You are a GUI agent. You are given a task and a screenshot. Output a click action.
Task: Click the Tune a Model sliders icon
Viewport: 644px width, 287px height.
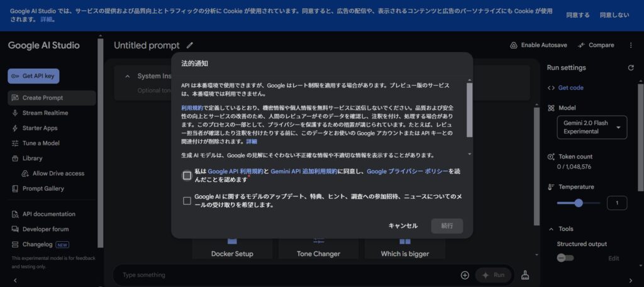pyautogui.click(x=15, y=143)
